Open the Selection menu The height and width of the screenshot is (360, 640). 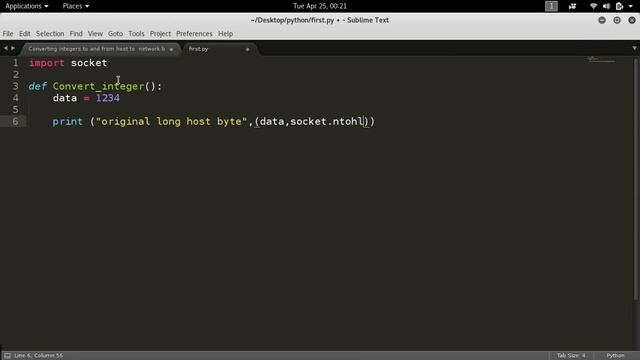point(50,33)
